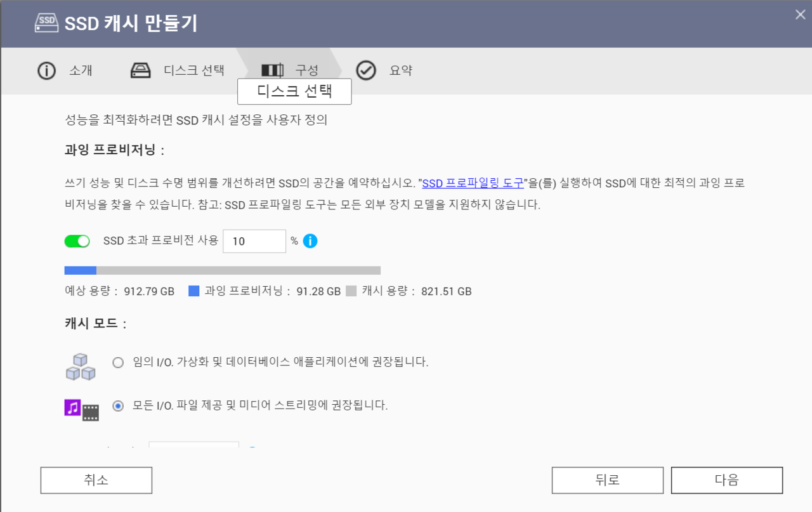Screen dimensions: 812x512
Task: Close the SSD 캐시 만들기 dialog
Action: pyautogui.click(x=801, y=15)
